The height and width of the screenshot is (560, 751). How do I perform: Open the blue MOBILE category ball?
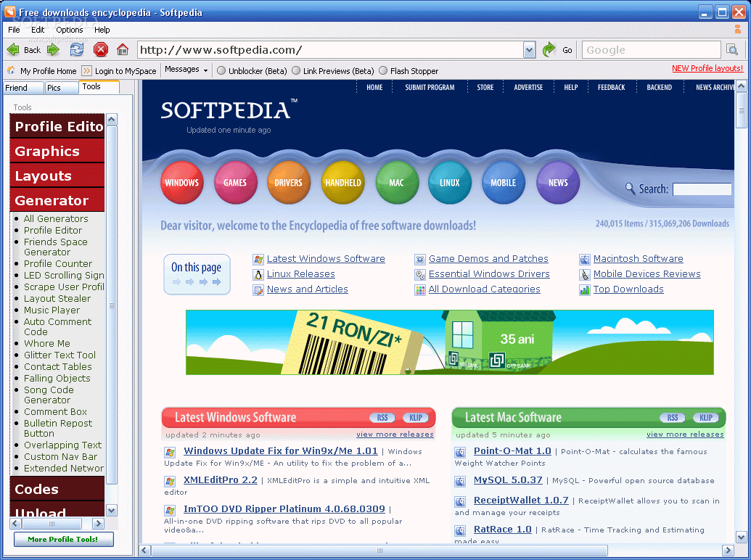coord(504,182)
